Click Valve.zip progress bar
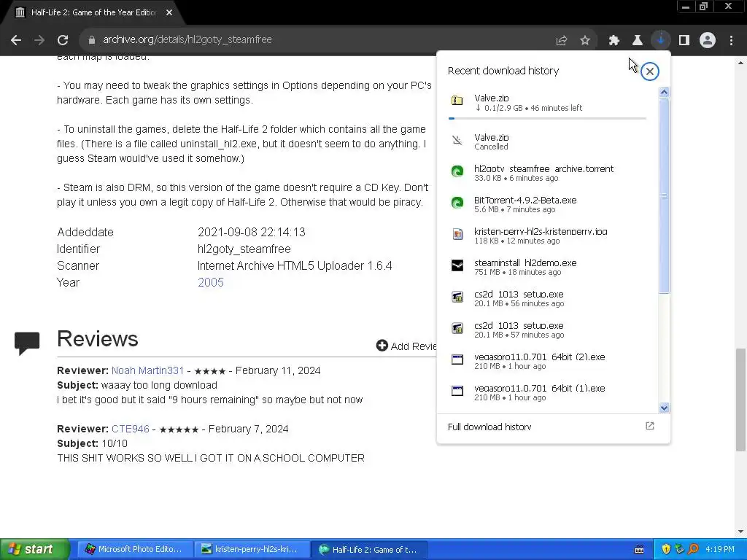The width and height of the screenshot is (747, 560). (x=547, y=118)
